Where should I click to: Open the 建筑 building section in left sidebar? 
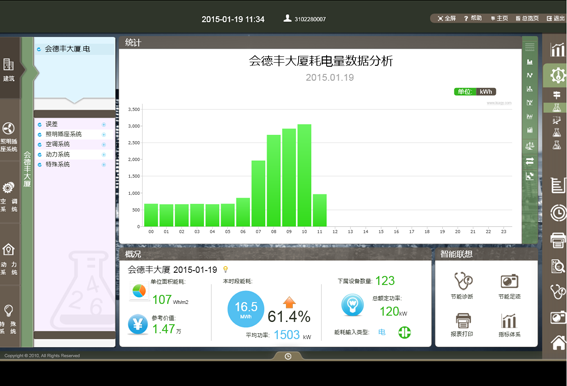point(9,69)
